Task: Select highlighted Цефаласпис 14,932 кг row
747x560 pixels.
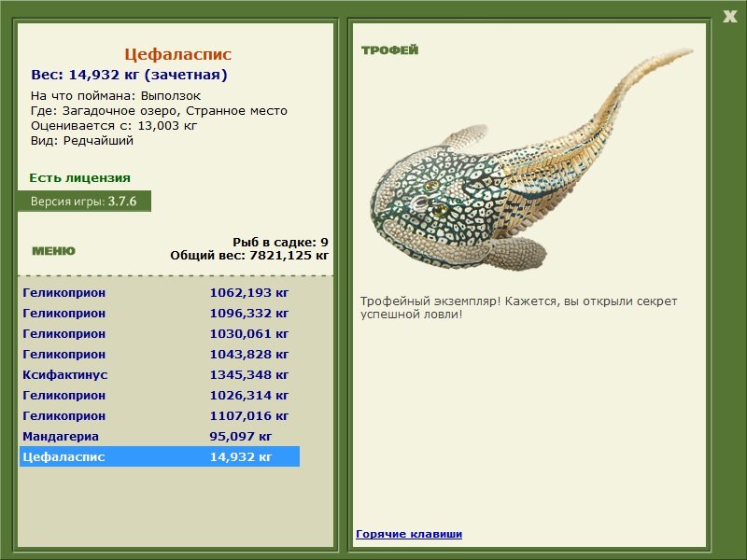Action: click(x=160, y=456)
